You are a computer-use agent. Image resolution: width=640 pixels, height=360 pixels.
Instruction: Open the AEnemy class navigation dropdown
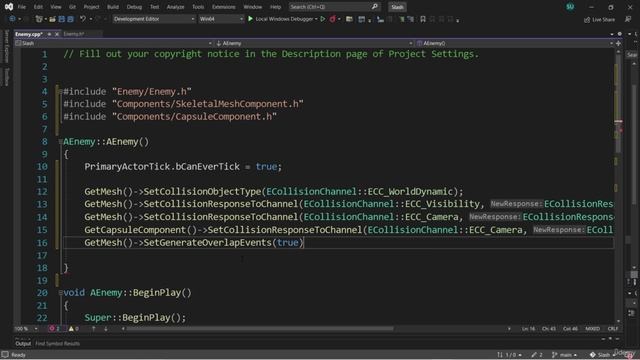point(314,43)
